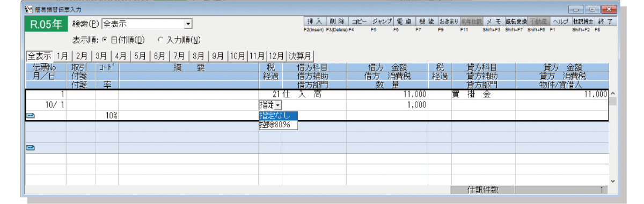
Task: Select the 日付順 radio button
Action: tap(105, 40)
